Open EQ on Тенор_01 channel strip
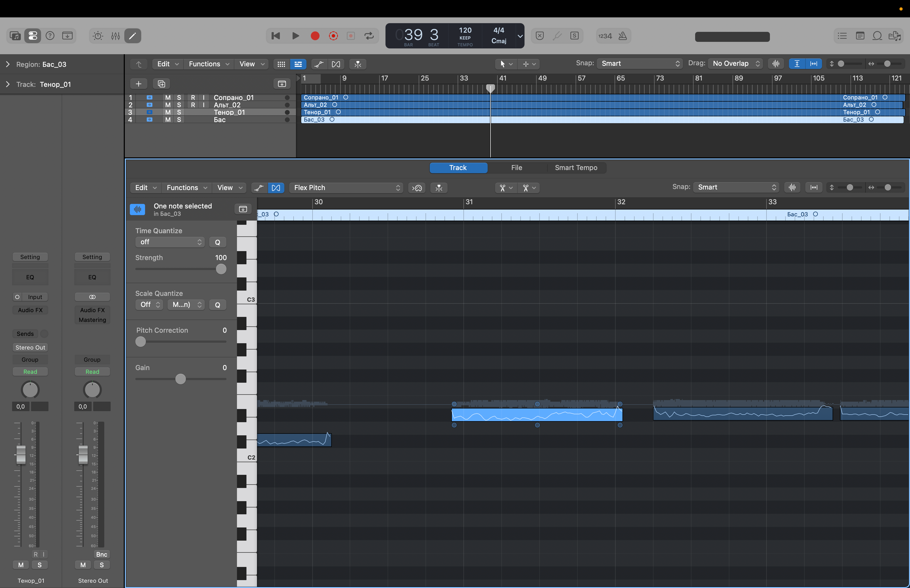The image size is (910, 588). [x=30, y=277]
